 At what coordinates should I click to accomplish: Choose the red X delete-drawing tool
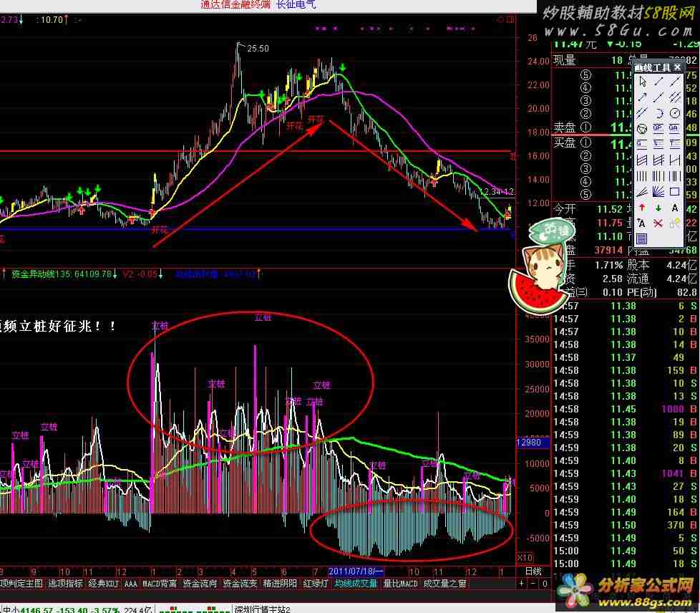click(x=658, y=223)
